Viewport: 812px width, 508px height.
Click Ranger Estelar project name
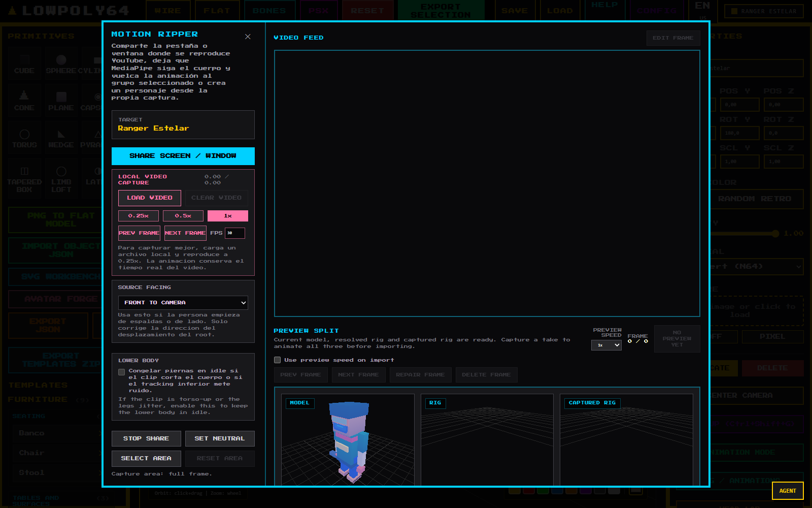tap(764, 11)
